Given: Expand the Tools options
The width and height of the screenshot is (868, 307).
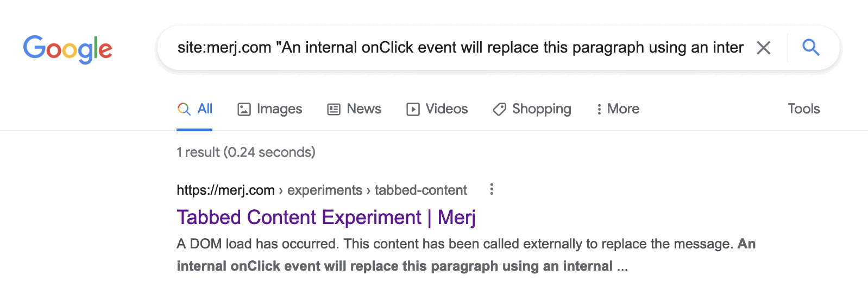Looking at the screenshot, I should click(x=803, y=109).
